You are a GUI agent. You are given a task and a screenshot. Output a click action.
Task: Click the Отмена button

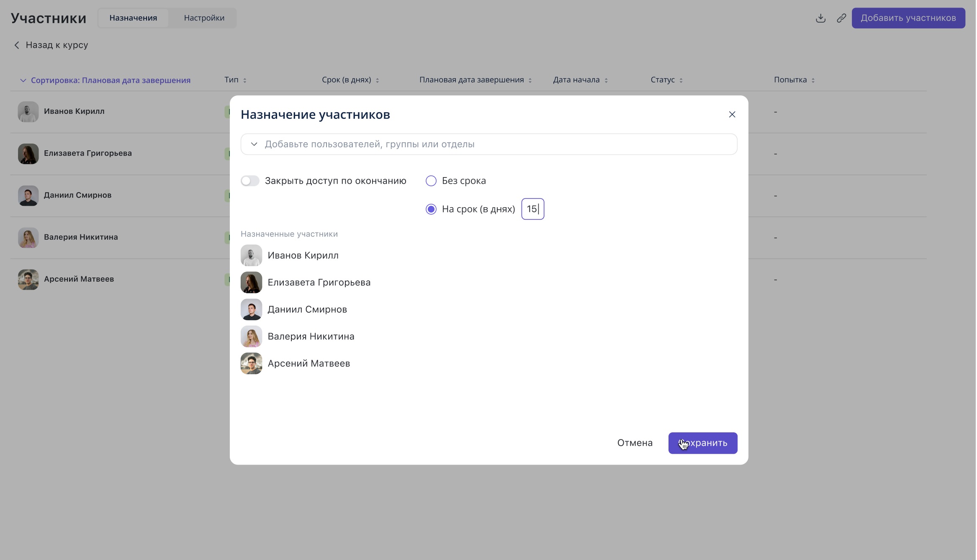(635, 443)
